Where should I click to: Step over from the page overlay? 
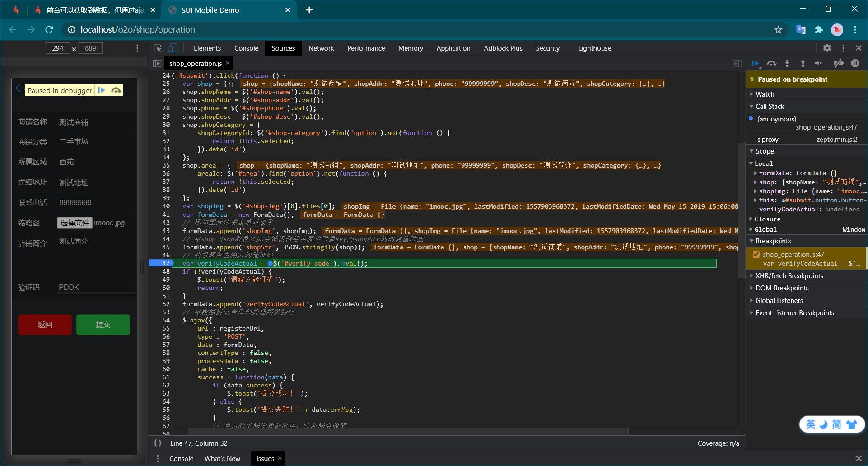click(x=116, y=90)
